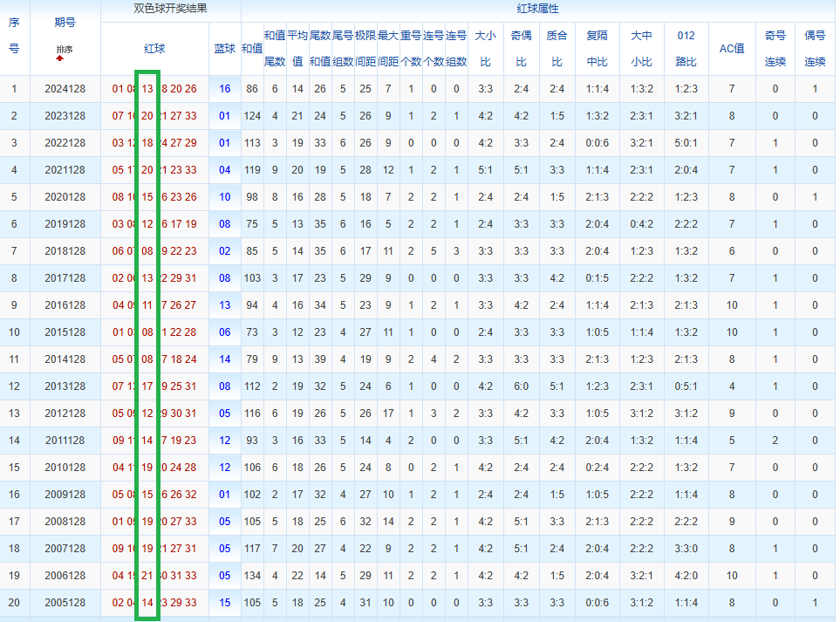Select issue number 2015128

click(x=65, y=332)
